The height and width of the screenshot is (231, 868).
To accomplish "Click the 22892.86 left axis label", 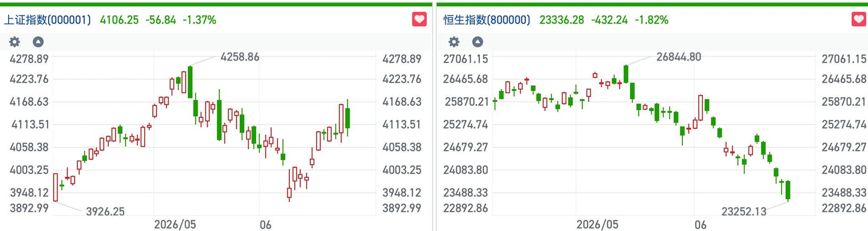I will pyautogui.click(x=465, y=208).
